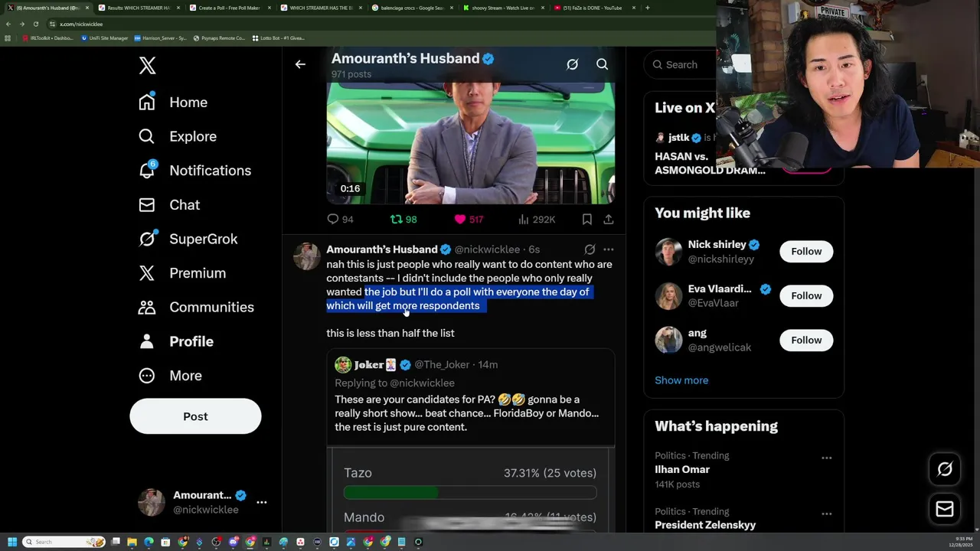Image resolution: width=980 pixels, height=551 pixels.
Task: Expand the More menu in the sidebar
Action: tap(170, 376)
